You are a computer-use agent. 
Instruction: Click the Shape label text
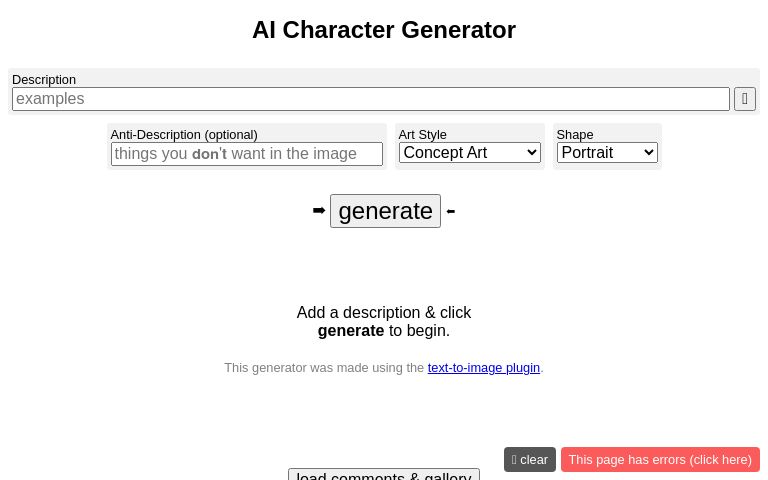pyautogui.click(x=574, y=135)
